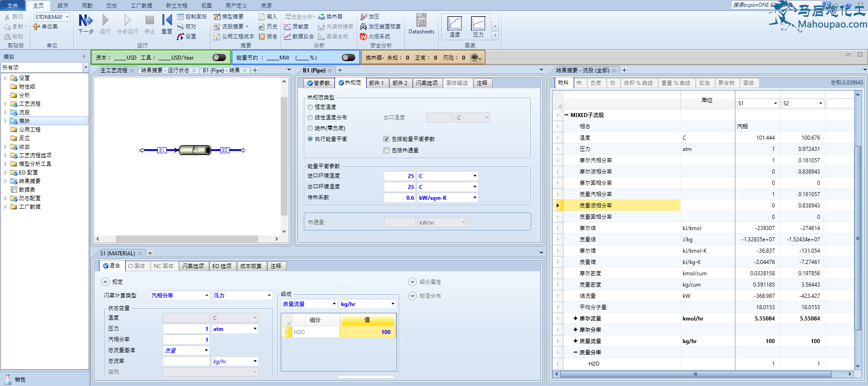Open 进口环境温度 unit dropdown

click(475, 176)
